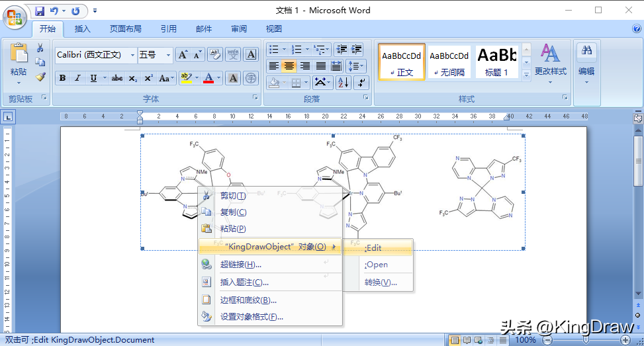Open underline style dropdown arrow
This screenshot has width=644, height=346.
coord(105,78)
